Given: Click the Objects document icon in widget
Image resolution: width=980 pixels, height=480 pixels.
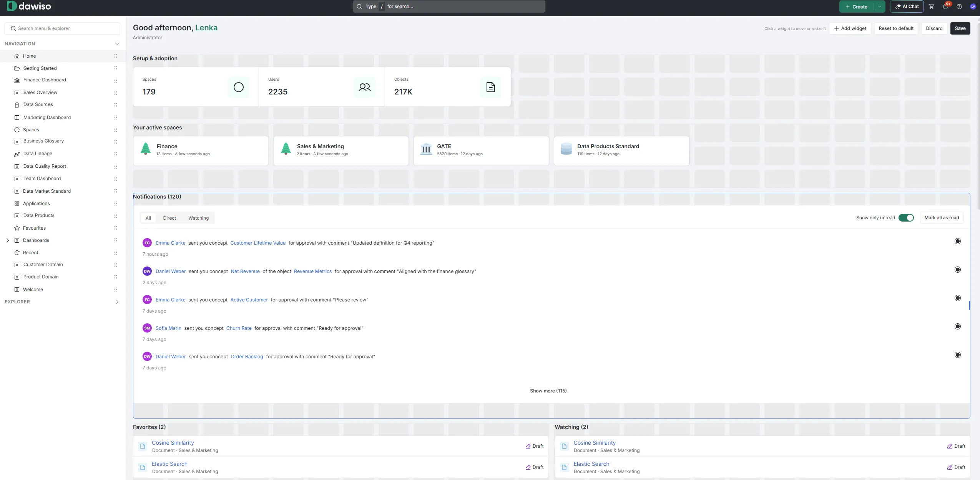Looking at the screenshot, I should pos(491,87).
